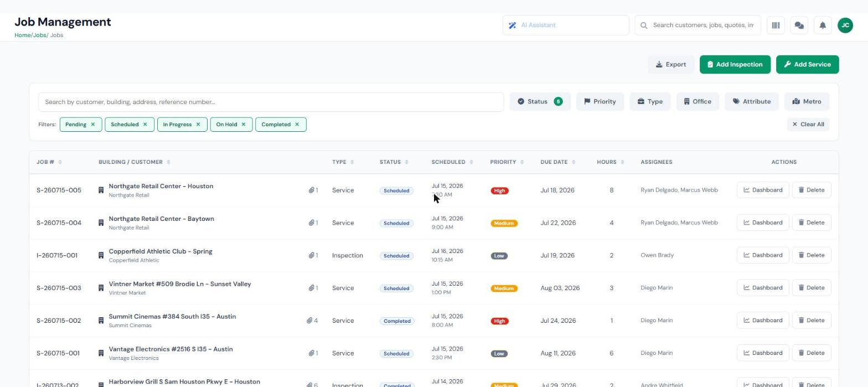
Task: Click building icon beside Copperfield Athletic Club
Action: tap(101, 256)
